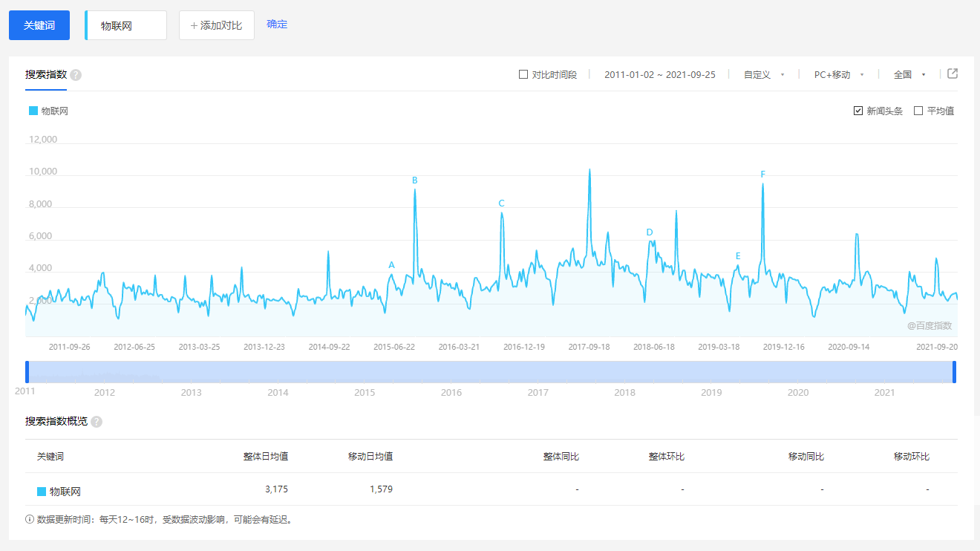The height and width of the screenshot is (551, 980).
Task: Click the export share icon at top right
Action: point(953,74)
